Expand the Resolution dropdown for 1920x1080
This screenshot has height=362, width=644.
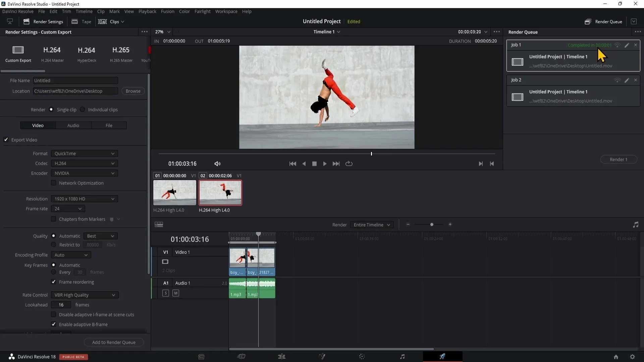84,198
